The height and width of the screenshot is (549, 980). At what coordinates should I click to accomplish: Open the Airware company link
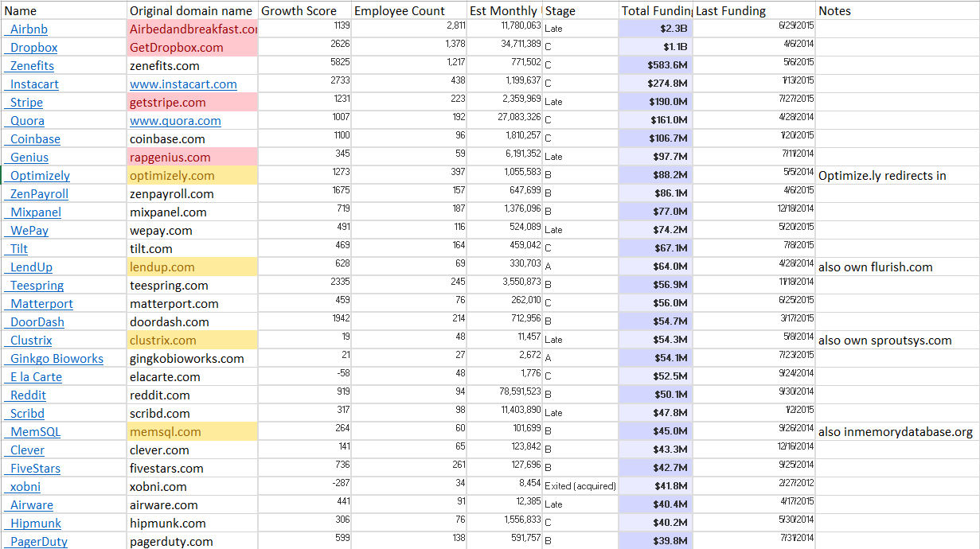pyautogui.click(x=32, y=505)
